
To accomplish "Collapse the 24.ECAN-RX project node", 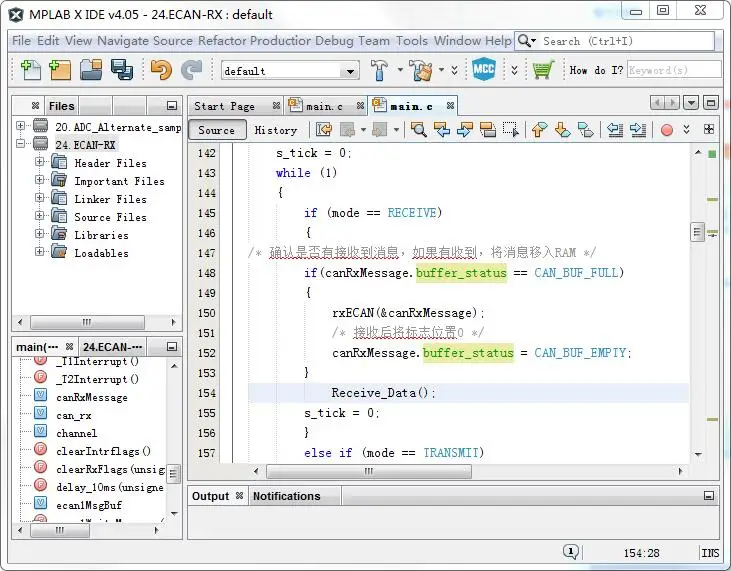I will pos(21,143).
